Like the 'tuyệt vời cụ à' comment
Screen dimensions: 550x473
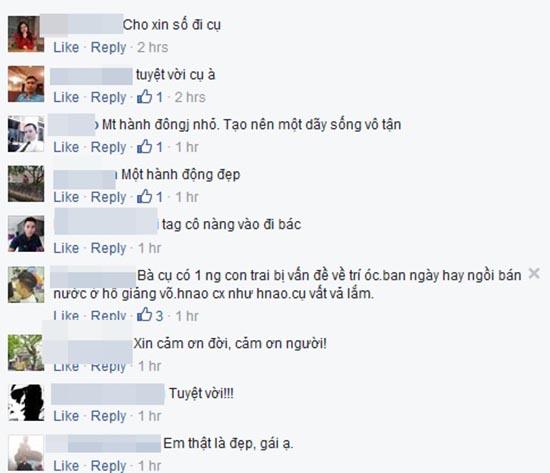pos(66,97)
